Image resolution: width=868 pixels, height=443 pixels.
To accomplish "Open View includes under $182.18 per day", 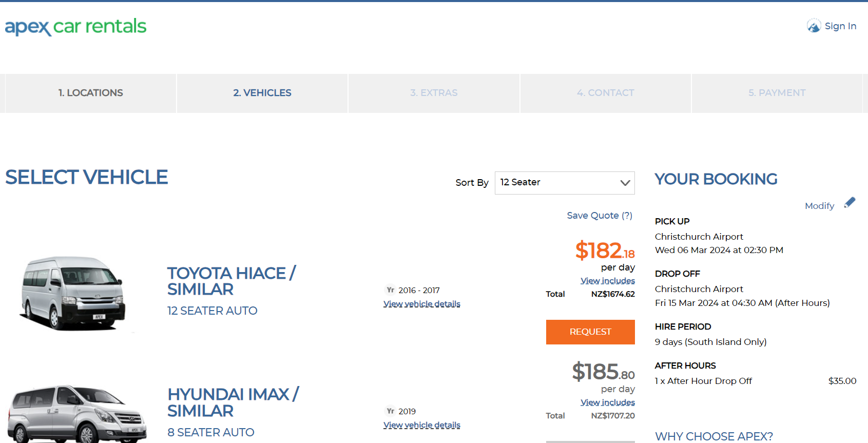I will [x=608, y=281].
